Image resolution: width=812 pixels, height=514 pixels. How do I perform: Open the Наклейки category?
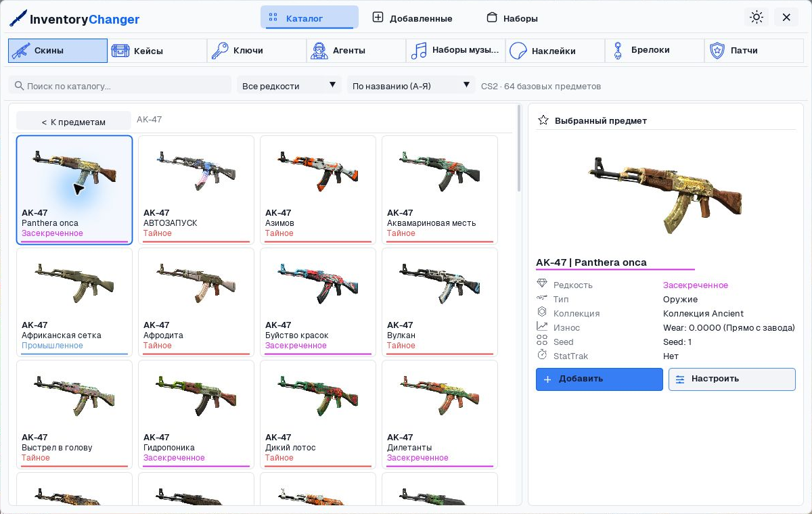[555, 51]
